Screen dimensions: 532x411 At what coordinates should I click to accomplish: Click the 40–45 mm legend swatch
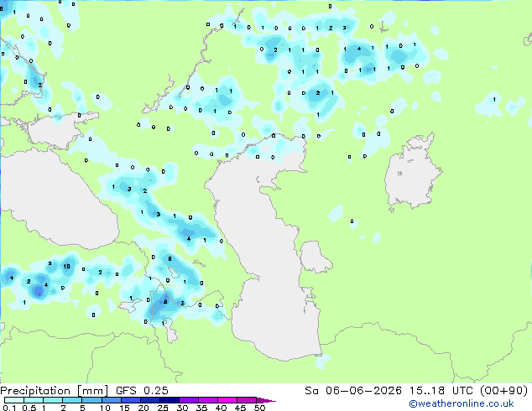coord(227,400)
